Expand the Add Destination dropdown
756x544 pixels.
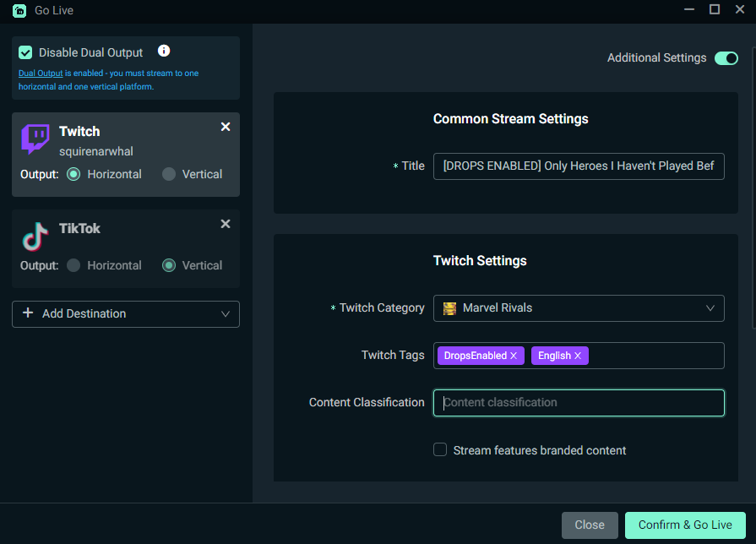click(226, 313)
